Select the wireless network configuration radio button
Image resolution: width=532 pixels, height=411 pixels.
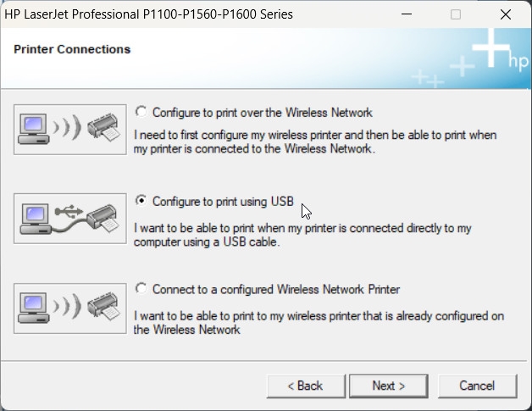click(141, 112)
